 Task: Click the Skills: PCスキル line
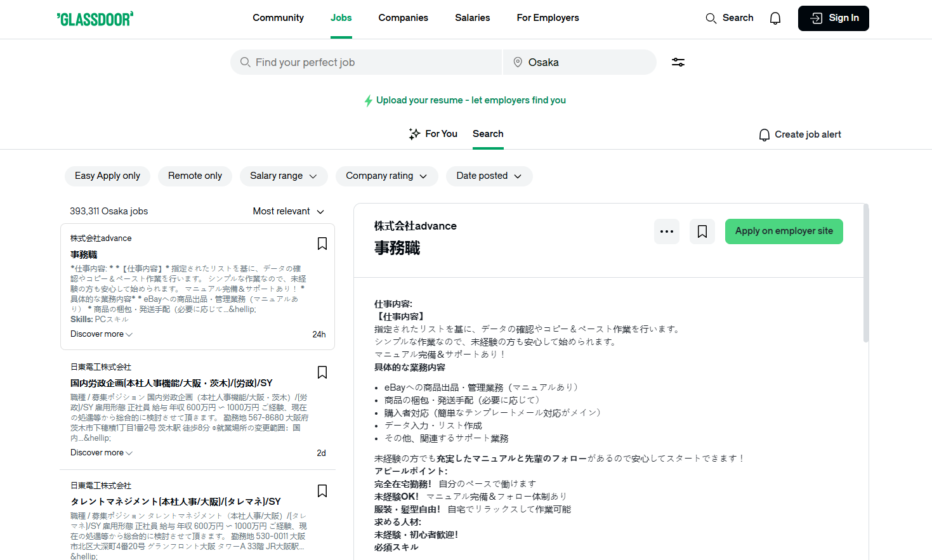(100, 319)
